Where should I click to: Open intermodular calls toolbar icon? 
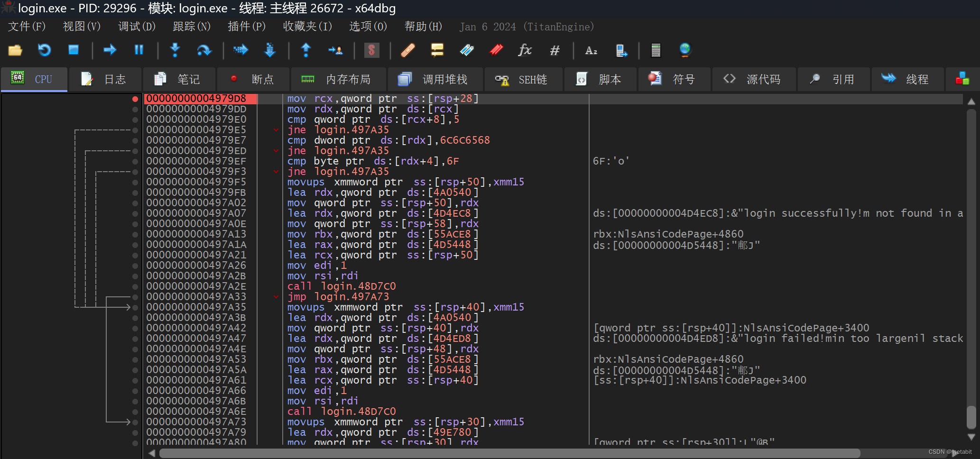point(621,50)
